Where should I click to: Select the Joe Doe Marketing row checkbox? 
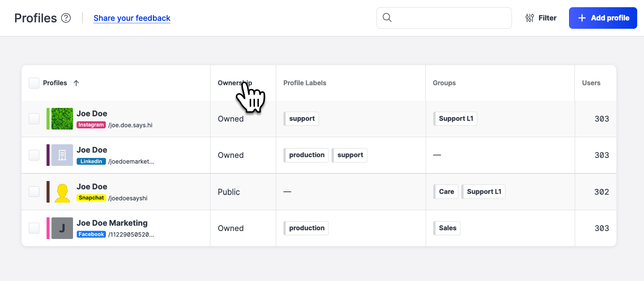[34, 228]
